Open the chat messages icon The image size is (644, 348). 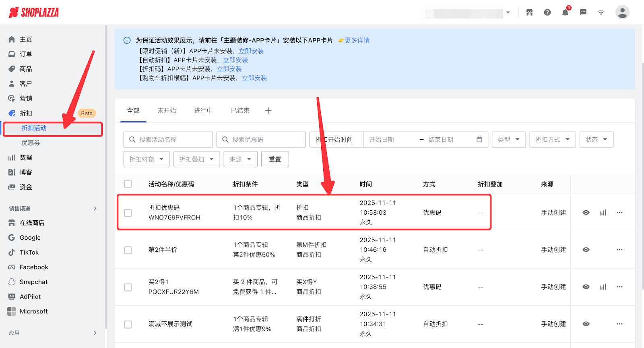(x=583, y=12)
